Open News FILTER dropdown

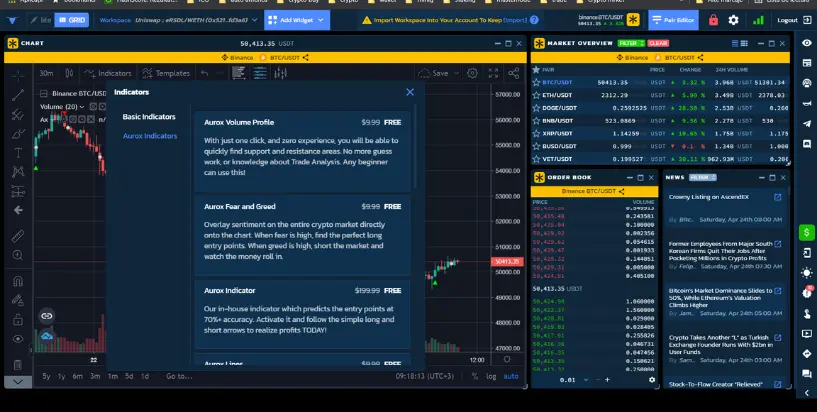[x=702, y=177]
